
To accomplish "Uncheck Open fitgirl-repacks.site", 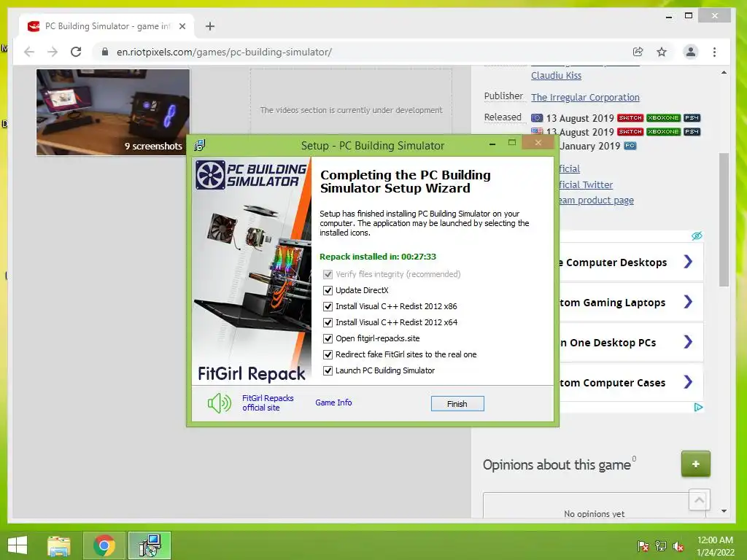I will point(328,338).
